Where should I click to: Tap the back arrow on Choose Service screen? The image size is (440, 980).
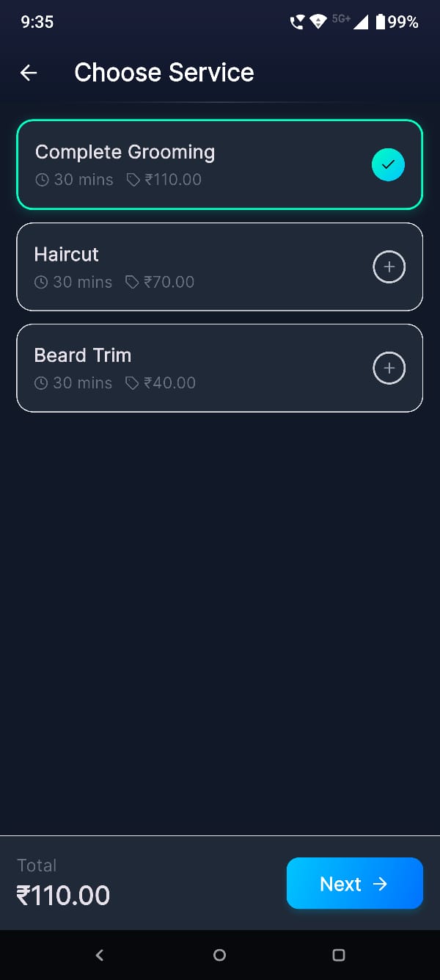point(28,73)
